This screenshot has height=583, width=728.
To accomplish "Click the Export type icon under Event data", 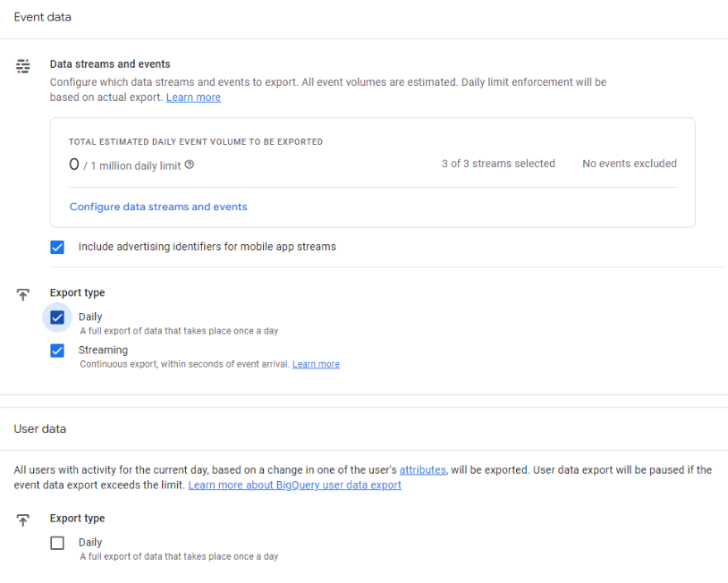I will [x=23, y=293].
